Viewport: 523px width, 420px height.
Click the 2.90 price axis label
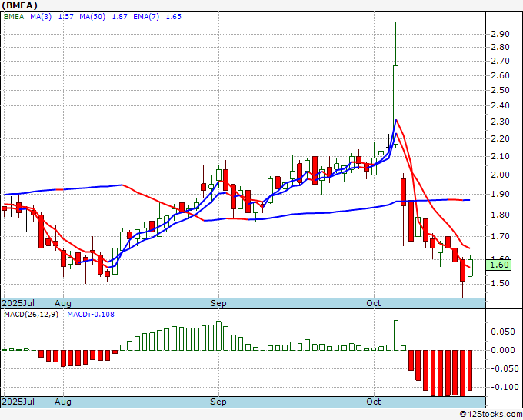pyautogui.click(x=501, y=34)
